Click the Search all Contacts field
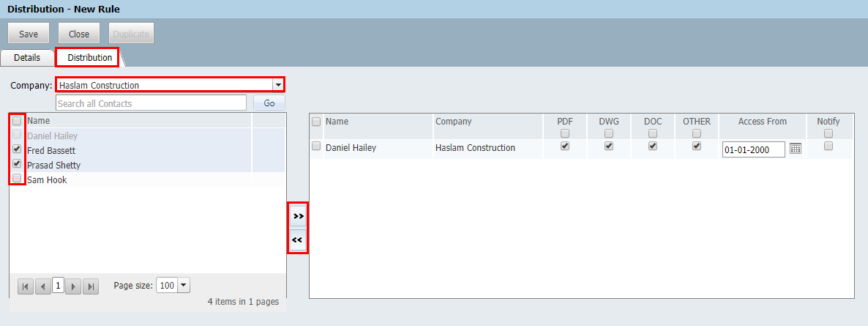 click(x=151, y=103)
